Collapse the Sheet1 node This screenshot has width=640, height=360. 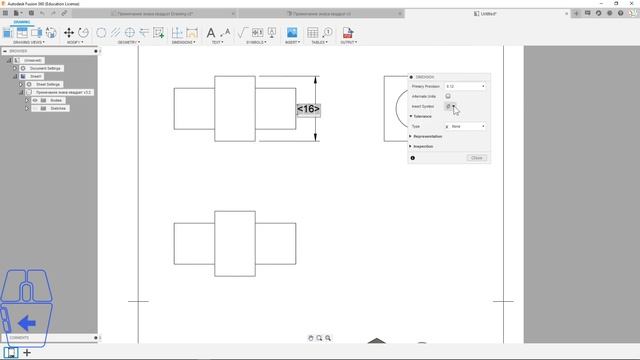click(15, 76)
